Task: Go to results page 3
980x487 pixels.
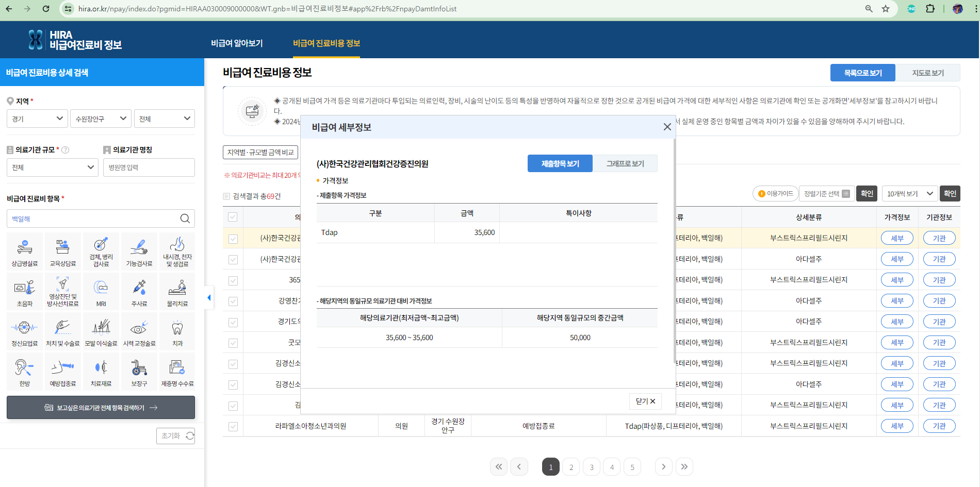Action: [x=592, y=467]
